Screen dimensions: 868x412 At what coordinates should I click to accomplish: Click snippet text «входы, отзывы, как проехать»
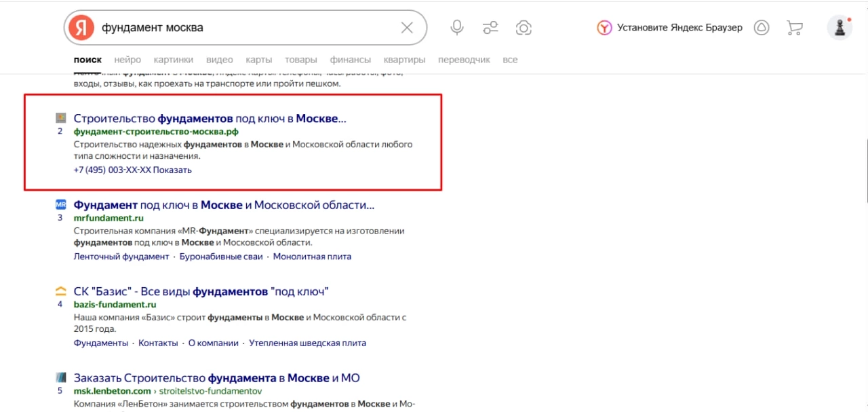(207, 84)
